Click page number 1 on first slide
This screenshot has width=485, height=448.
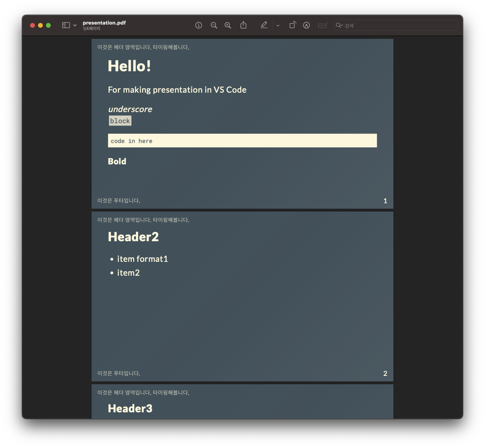click(385, 201)
